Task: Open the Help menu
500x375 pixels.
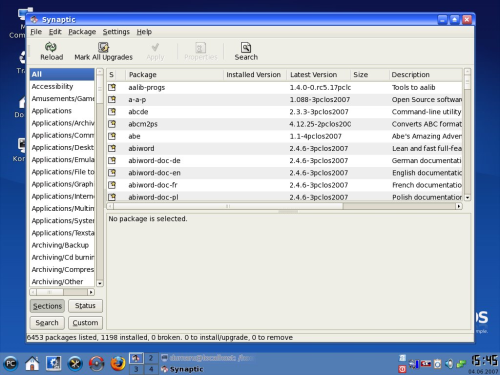Action: [144, 32]
